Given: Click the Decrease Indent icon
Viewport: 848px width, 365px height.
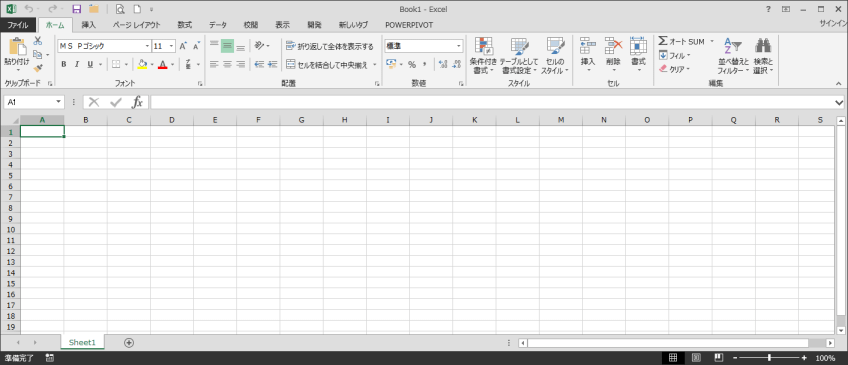Looking at the screenshot, I should click(259, 64).
